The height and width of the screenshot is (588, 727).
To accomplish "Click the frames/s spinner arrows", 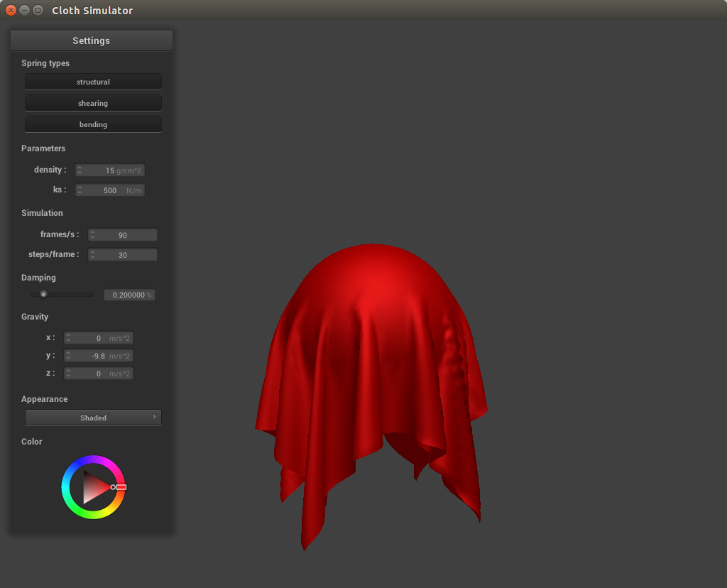I will pyautogui.click(x=93, y=235).
